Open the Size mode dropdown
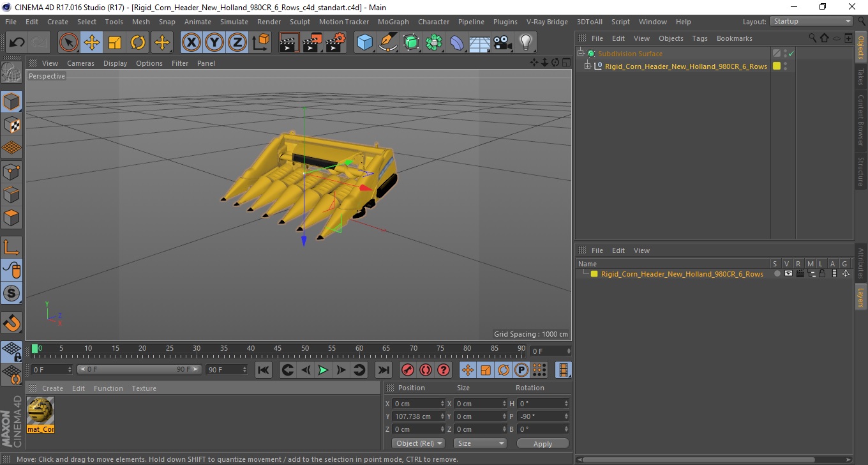 point(480,443)
